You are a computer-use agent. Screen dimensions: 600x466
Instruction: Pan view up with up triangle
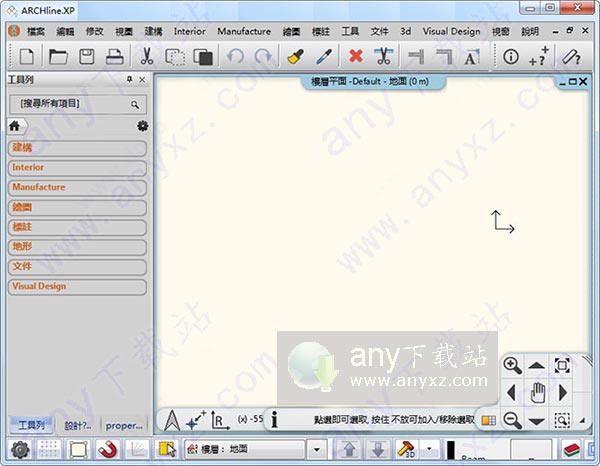[536, 365]
